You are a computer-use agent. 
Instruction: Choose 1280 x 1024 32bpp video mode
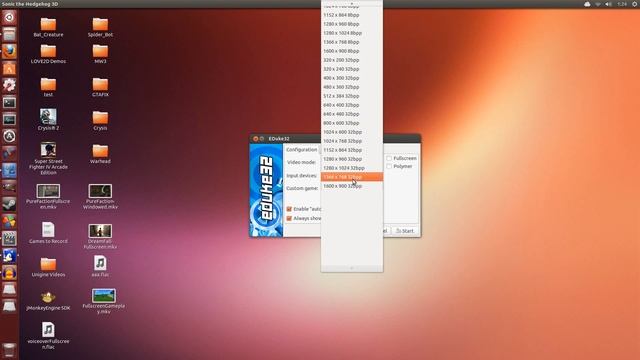(352, 168)
